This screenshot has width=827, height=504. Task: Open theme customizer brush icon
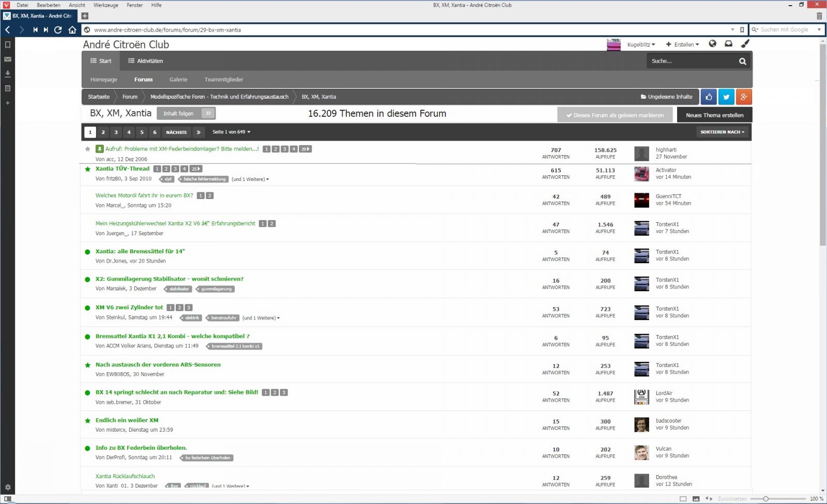[x=745, y=44]
